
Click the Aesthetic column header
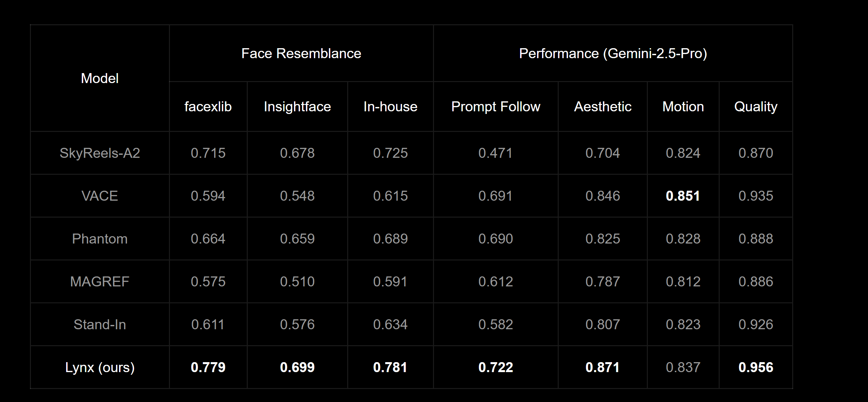point(603,107)
